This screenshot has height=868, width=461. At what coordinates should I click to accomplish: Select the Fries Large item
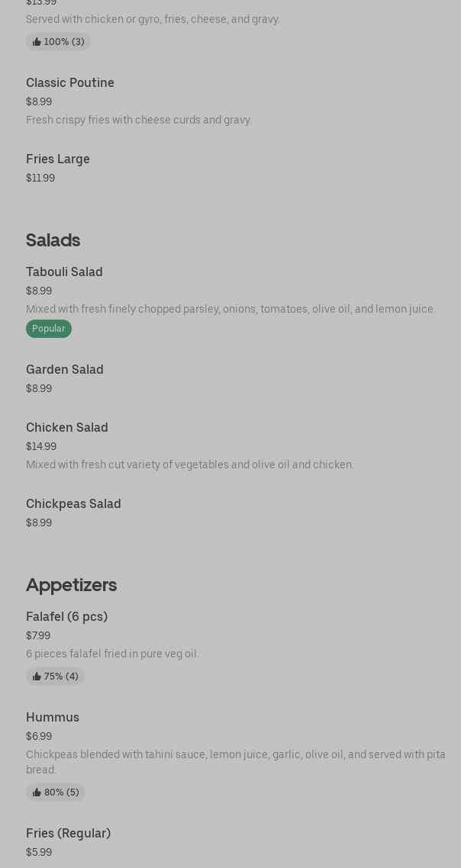click(x=58, y=159)
